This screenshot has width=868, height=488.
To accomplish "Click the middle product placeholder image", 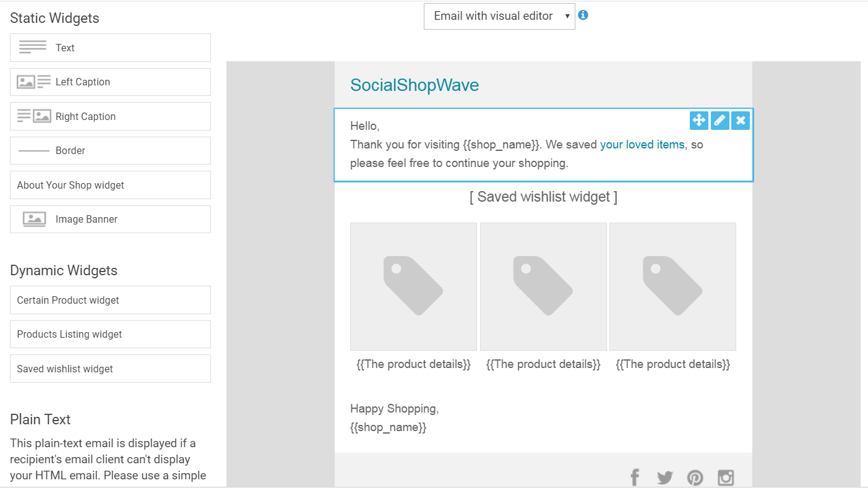I will click(543, 286).
